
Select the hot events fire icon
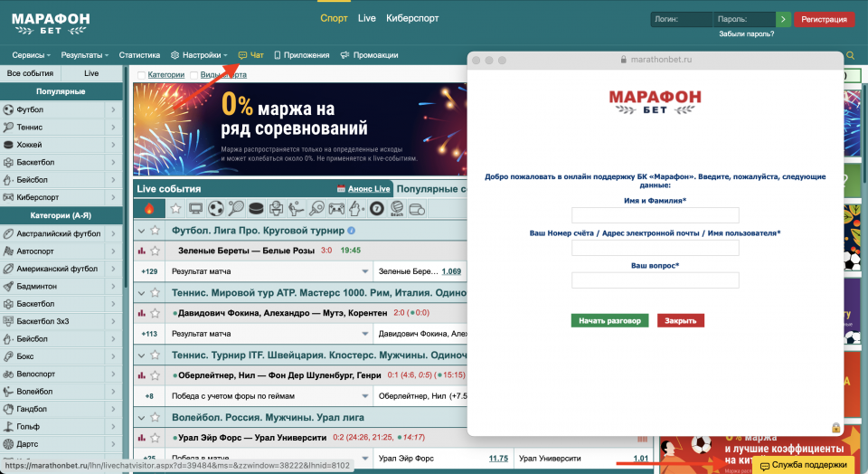click(149, 209)
